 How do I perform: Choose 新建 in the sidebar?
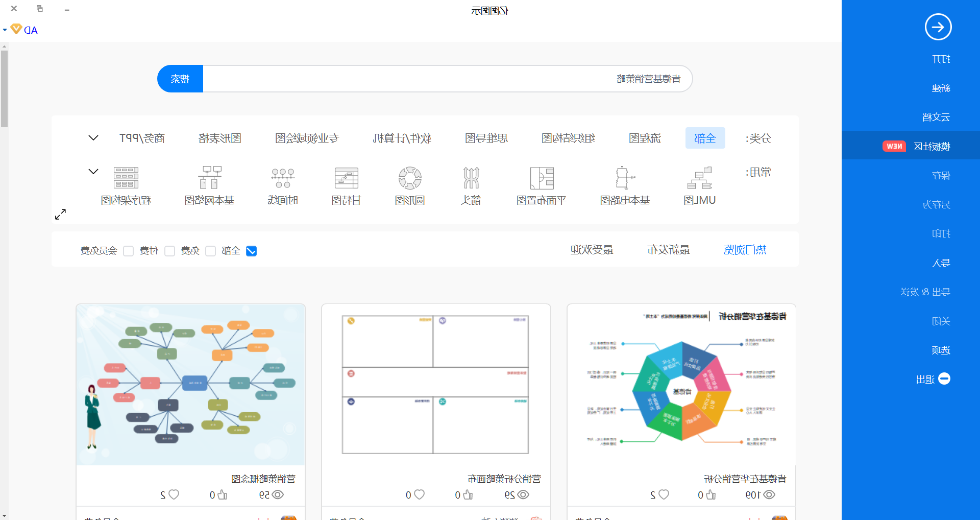point(941,88)
